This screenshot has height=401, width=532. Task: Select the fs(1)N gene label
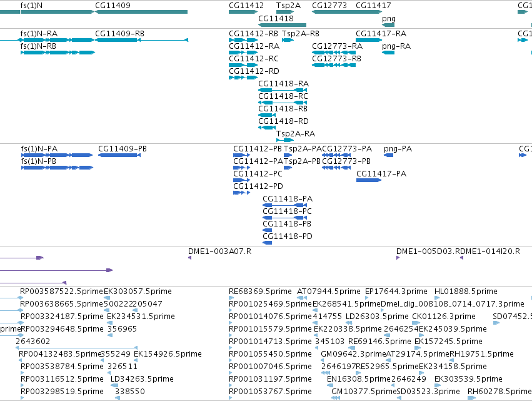pos(31,6)
